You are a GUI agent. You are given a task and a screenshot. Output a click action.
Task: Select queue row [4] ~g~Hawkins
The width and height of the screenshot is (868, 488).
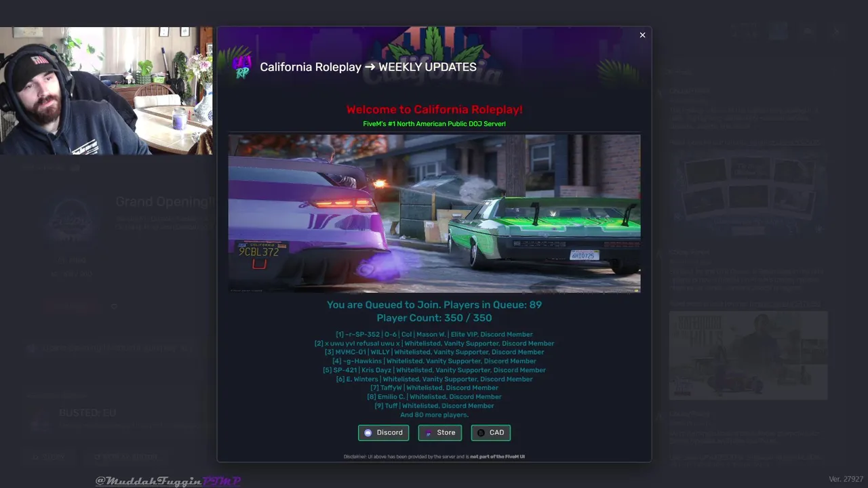coord(434,361)
